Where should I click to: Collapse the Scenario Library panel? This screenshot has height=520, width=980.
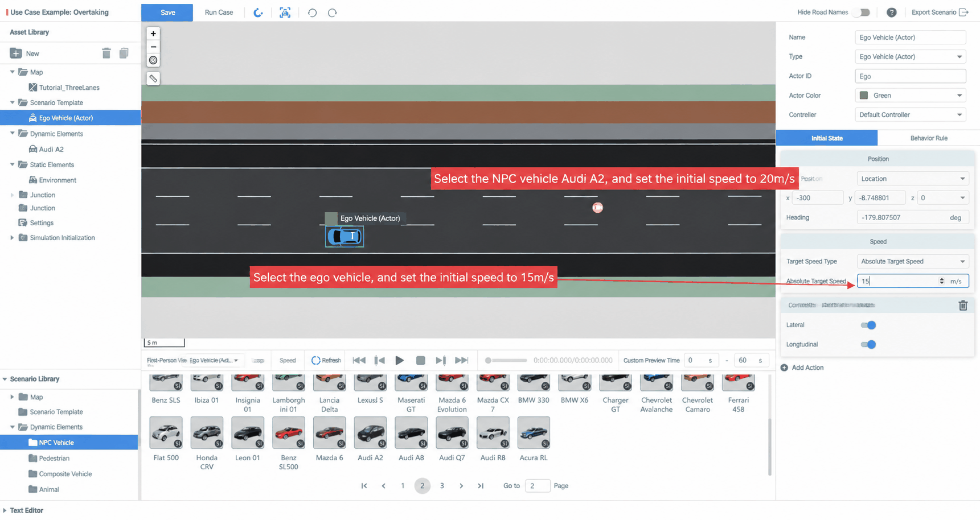point(5,379)
